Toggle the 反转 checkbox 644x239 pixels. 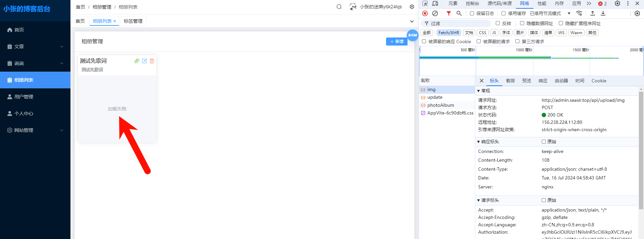[x=498, y=23]
